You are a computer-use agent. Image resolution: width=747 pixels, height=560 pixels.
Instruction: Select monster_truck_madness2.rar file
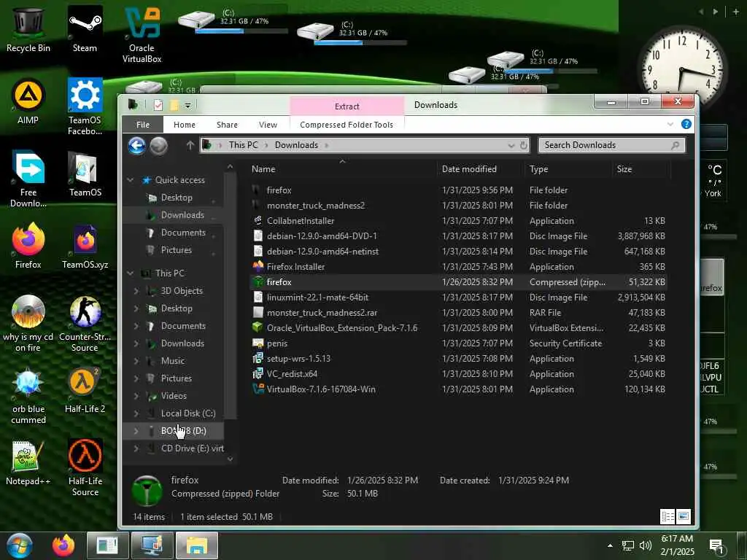(458, 313)
